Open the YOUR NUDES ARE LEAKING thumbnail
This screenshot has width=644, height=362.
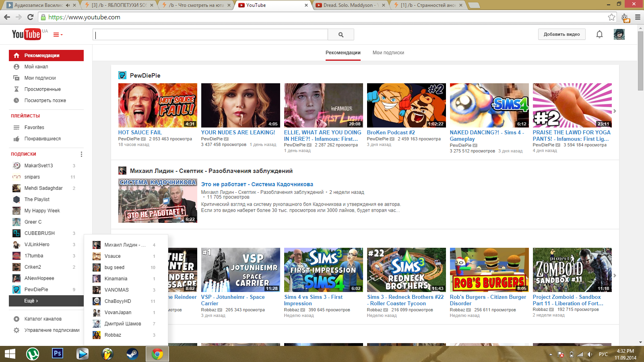241,105
